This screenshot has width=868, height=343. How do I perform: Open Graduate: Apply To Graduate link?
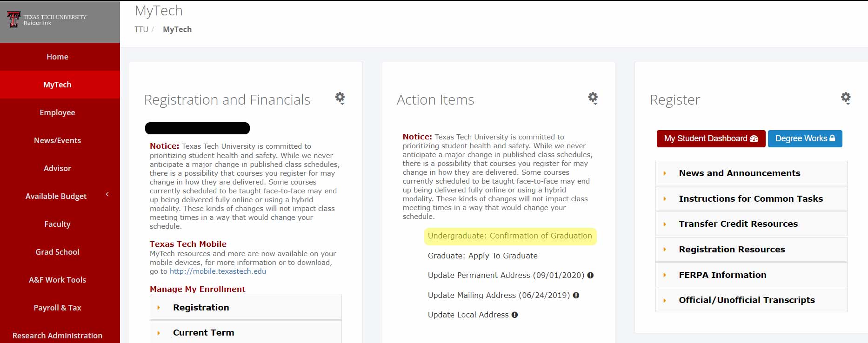(482, 256)
